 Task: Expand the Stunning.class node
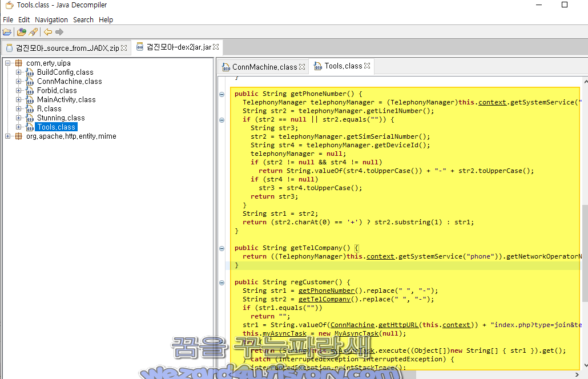pyautogui.click(x=18, y=118)
